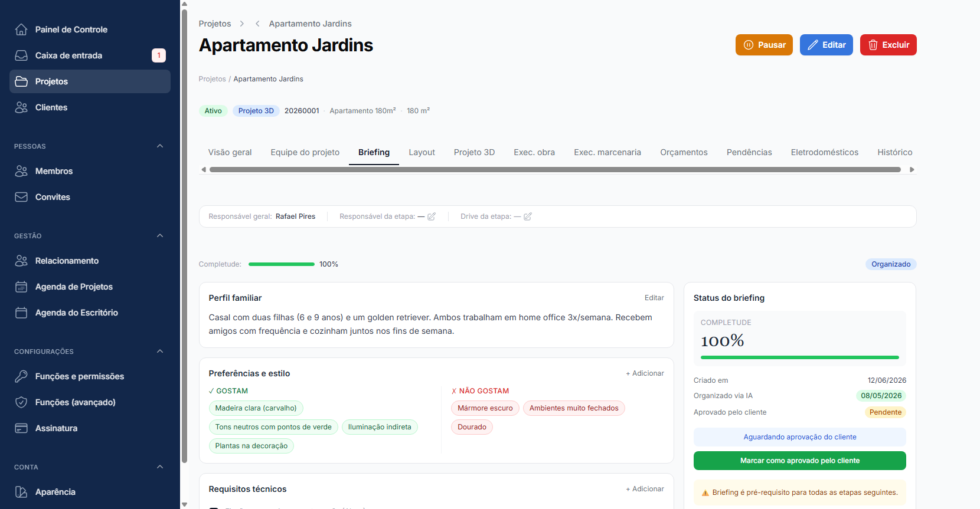This screenshot has height=509, width=980.
Task: Collapse the CONFIGURAÇÕES sidebar section
Action: (160, 352)
